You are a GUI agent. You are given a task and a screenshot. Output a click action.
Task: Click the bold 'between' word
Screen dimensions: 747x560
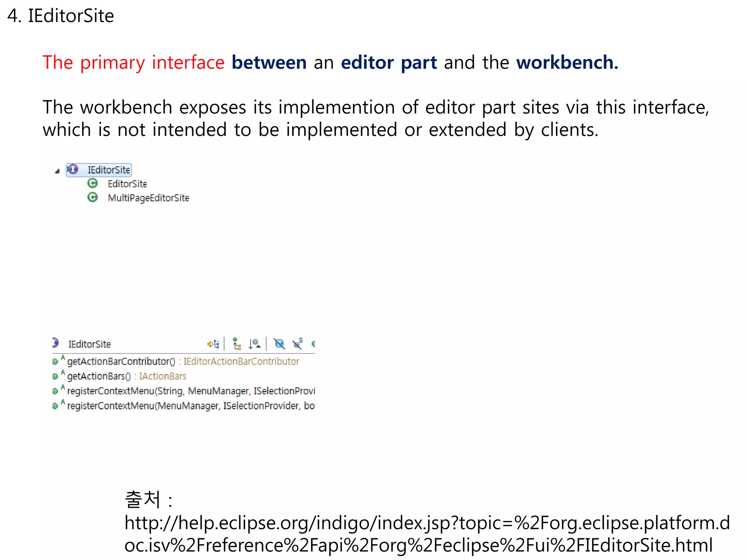tap(269, 62)
